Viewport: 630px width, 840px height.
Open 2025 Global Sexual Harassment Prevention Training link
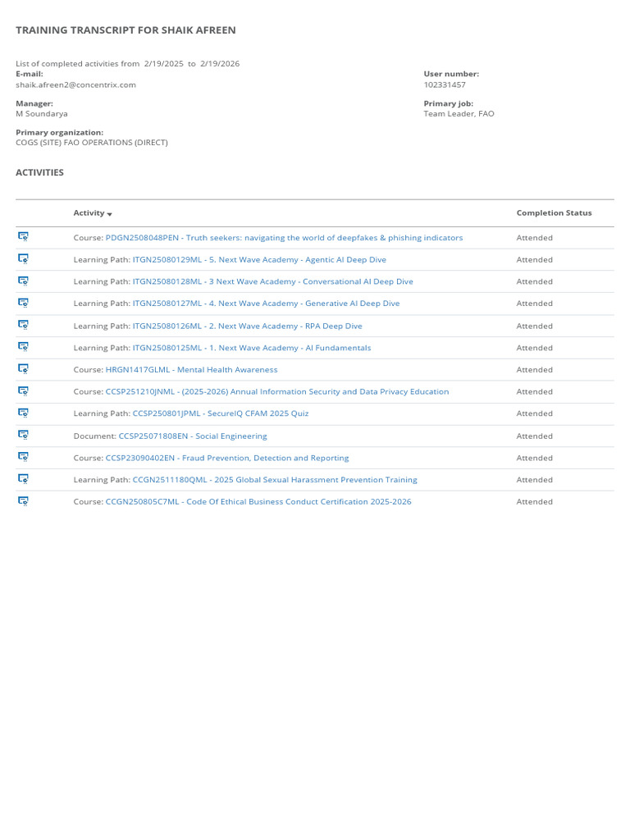(275, 479)
